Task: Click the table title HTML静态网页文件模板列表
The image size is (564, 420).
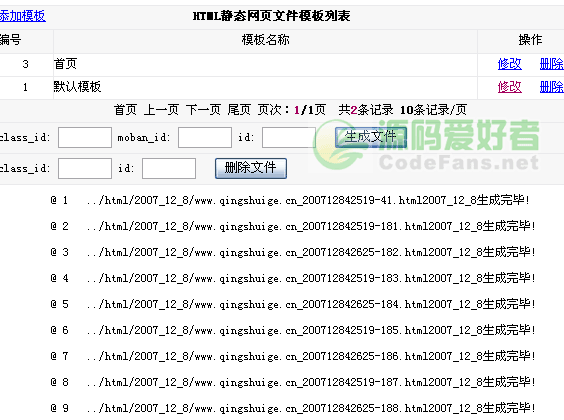Action: [x=272, y=16]
